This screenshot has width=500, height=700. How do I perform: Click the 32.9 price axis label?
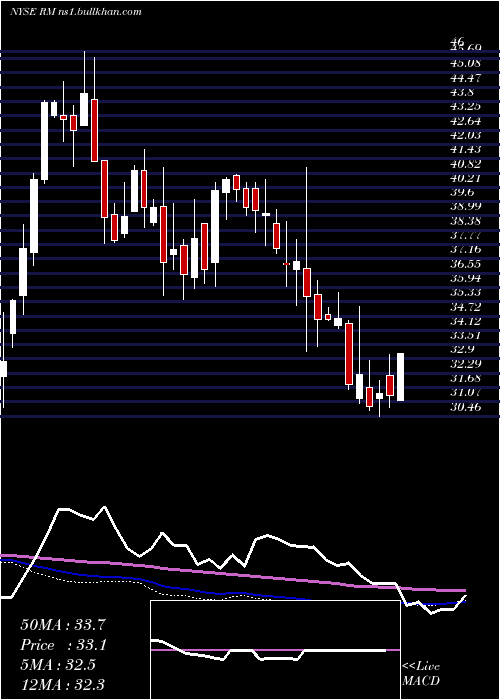(463, 349)
